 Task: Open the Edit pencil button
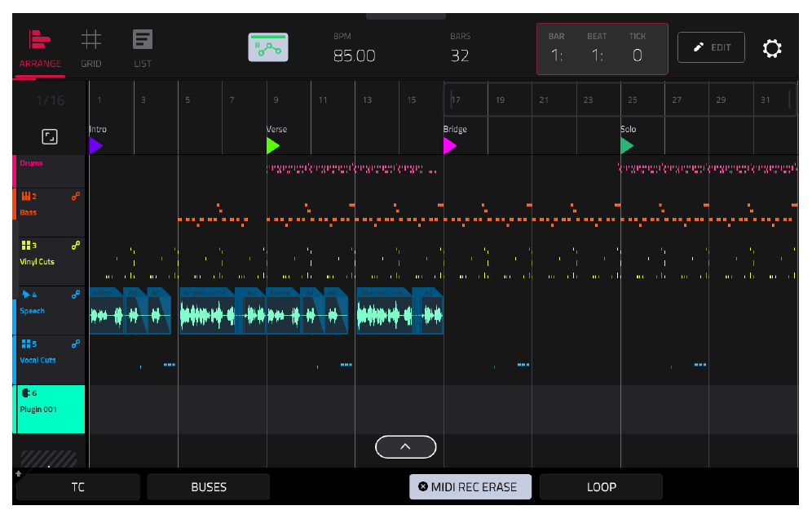pos(711,47)
